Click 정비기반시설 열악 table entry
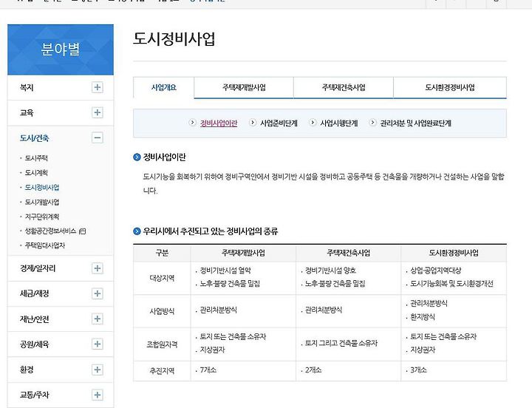This screenshot has height=408, width=532. 225,271
